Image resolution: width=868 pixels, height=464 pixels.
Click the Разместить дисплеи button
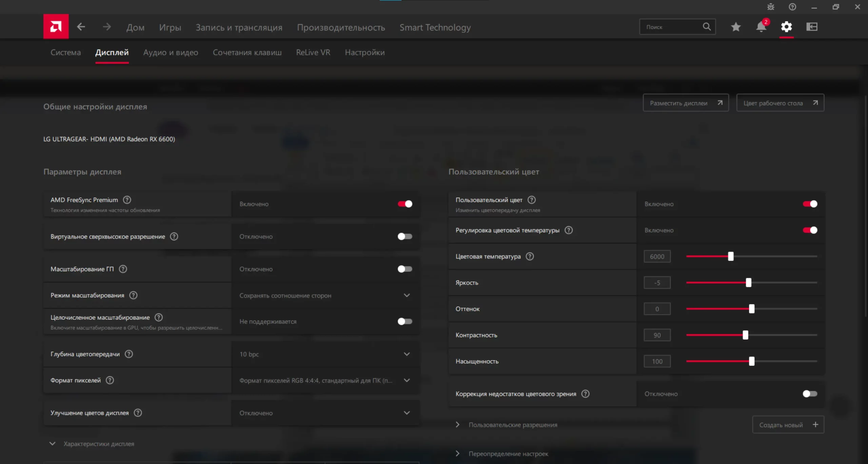686,103
